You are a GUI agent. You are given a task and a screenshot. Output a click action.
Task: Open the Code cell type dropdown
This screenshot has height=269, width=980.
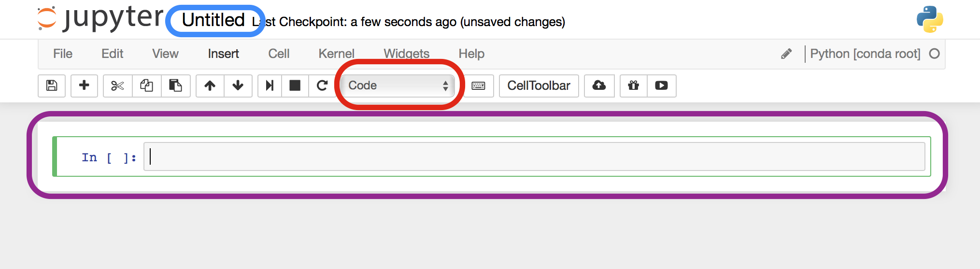click(x=398, y=85)
